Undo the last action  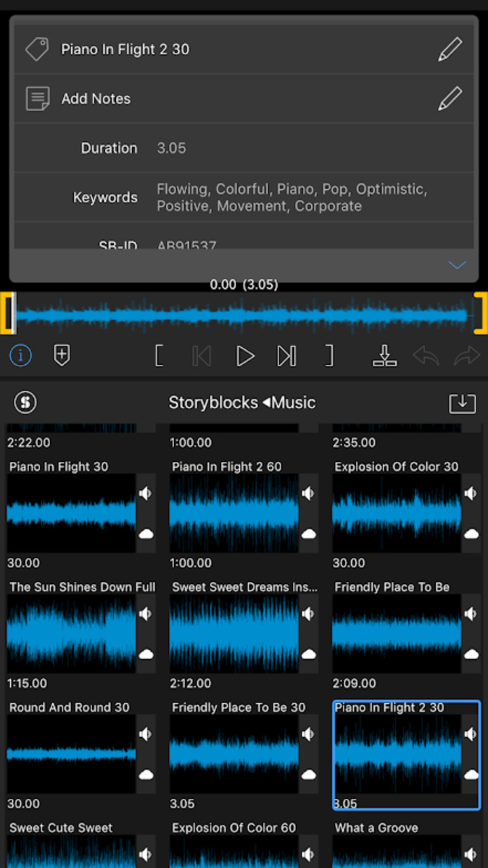click(426, 355)
